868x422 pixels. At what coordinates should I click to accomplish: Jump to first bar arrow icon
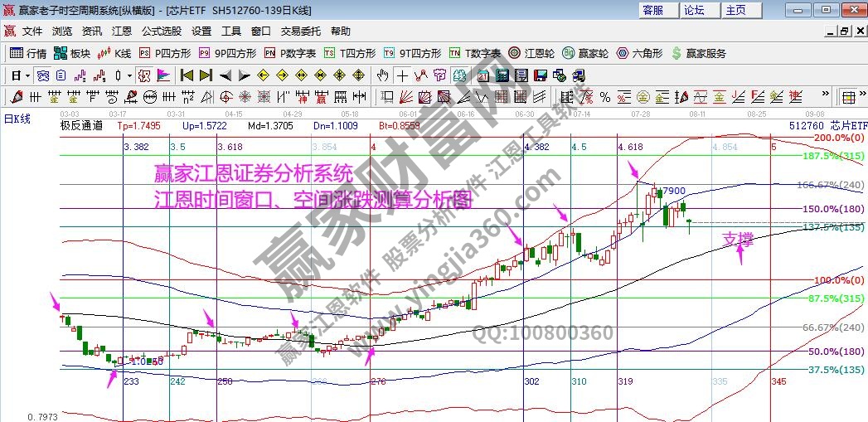(187, 75)
